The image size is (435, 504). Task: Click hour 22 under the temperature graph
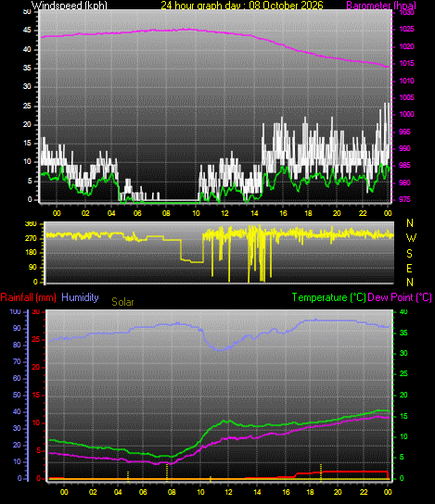pos(364,492)
